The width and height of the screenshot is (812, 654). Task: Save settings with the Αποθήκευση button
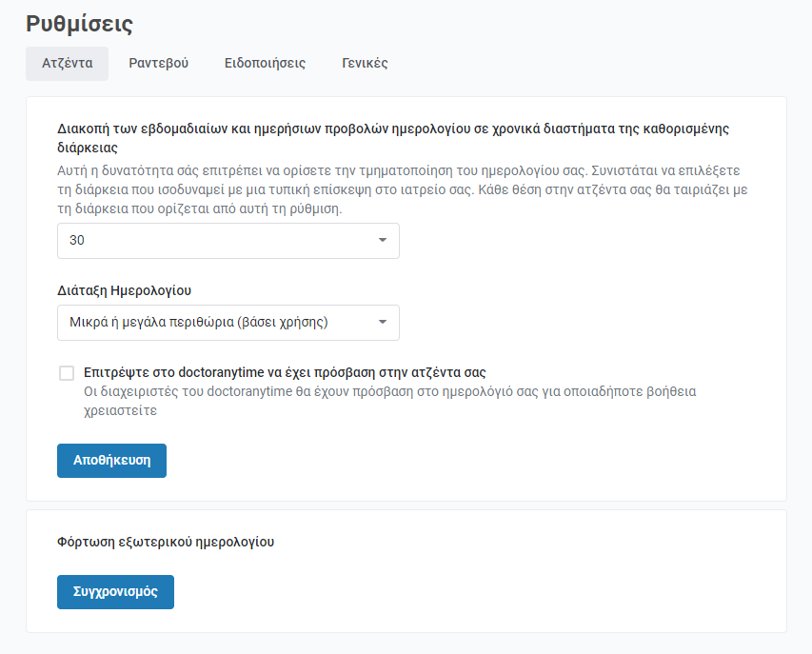coord(112,461)
